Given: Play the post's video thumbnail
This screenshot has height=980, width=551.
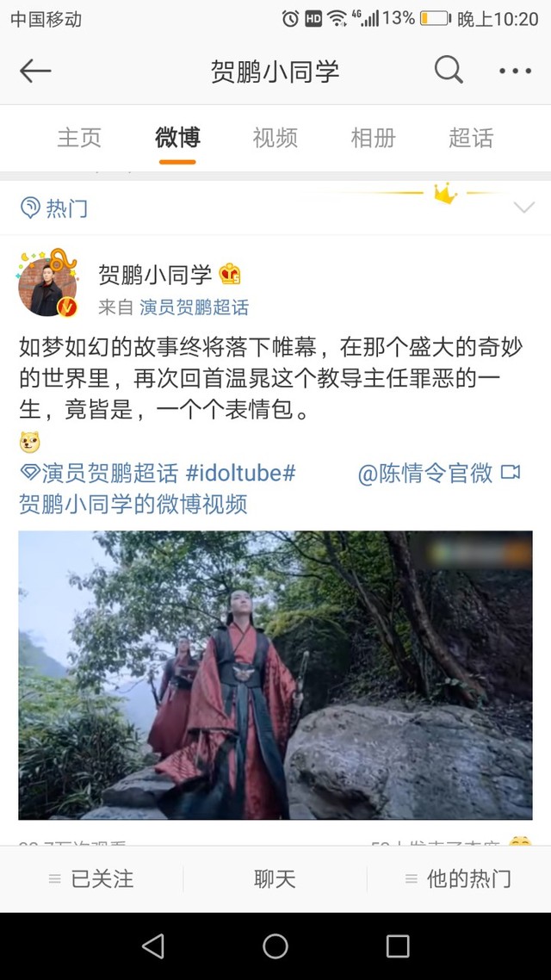Looking at the screenshot, I should pyautogui.click(x=275, y=675).
